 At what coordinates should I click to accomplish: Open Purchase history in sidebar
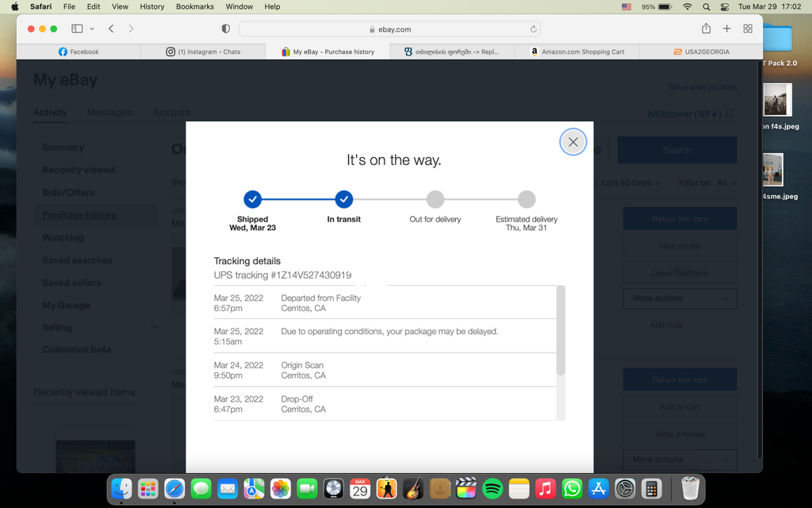[x=79, y=215]
